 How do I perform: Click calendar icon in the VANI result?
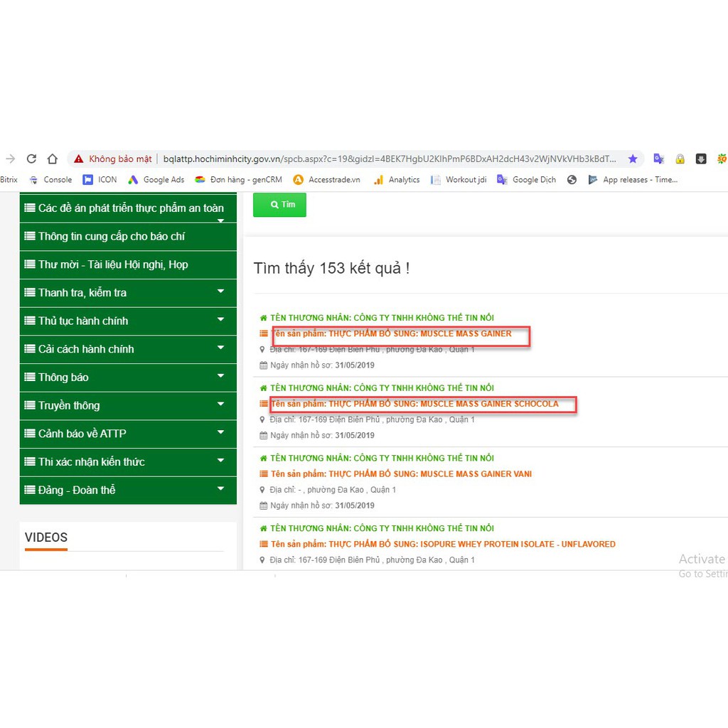[x=263, y=505]
